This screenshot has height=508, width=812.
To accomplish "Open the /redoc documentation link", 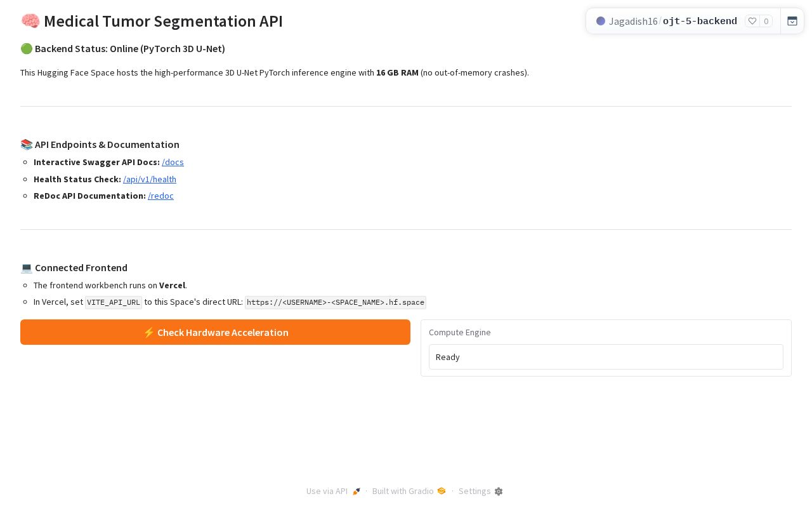I will (160, 196).
